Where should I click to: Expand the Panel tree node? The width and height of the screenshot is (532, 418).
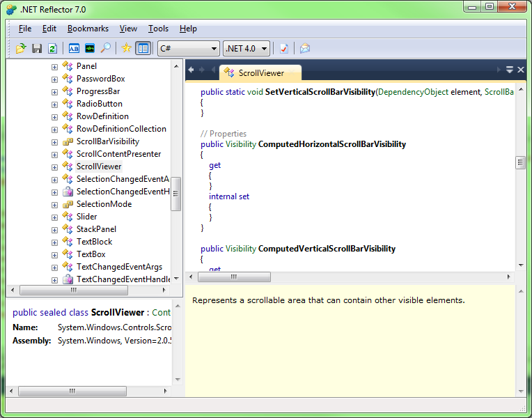click(54, 67)
